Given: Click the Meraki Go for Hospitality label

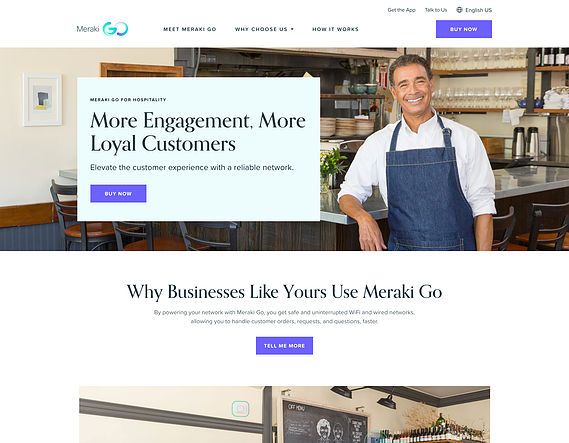Looking at the screenshot, I should coord(128,99).
